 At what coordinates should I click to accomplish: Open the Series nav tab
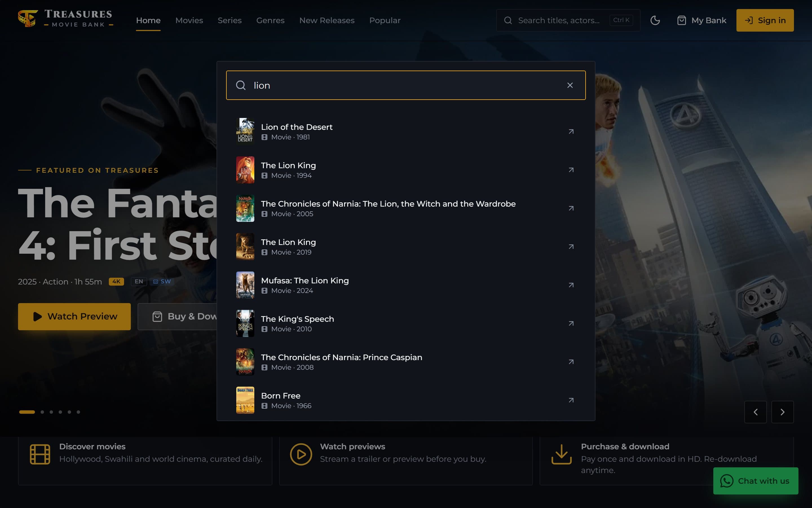(230, 21)
